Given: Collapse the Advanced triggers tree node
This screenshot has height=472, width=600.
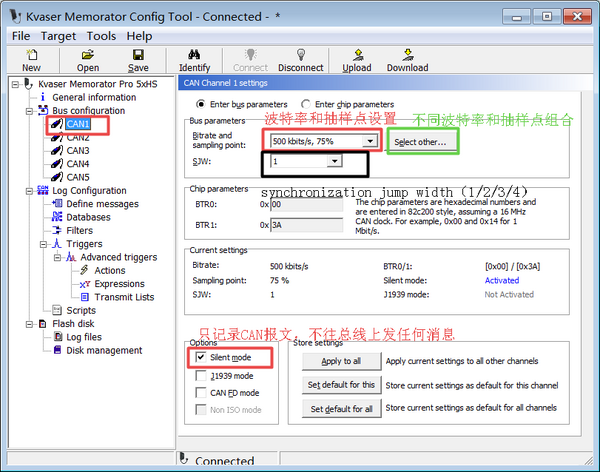Looking at the screenshot, I should click(57, 258).
